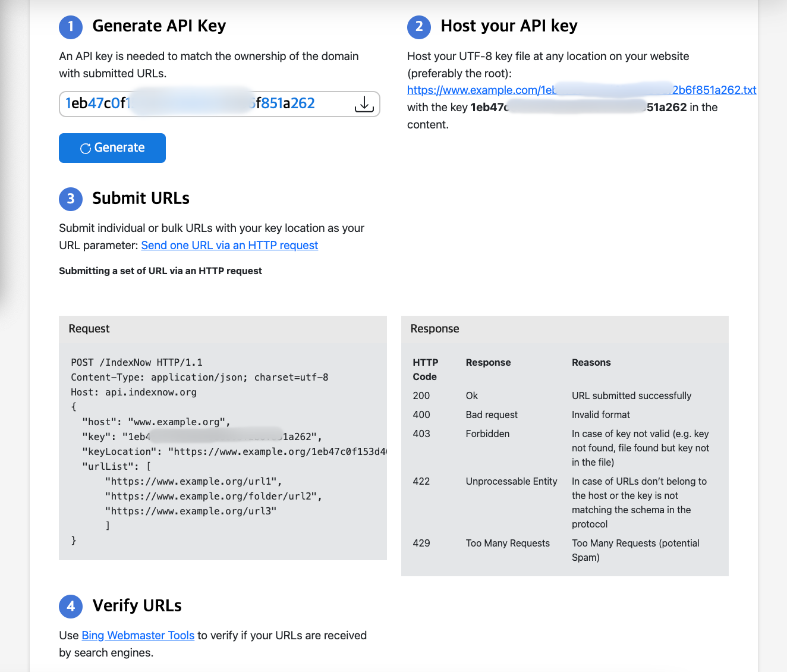Click the step 2 circle next to Host heading
The image size is (787, 672).
point(419,27)
